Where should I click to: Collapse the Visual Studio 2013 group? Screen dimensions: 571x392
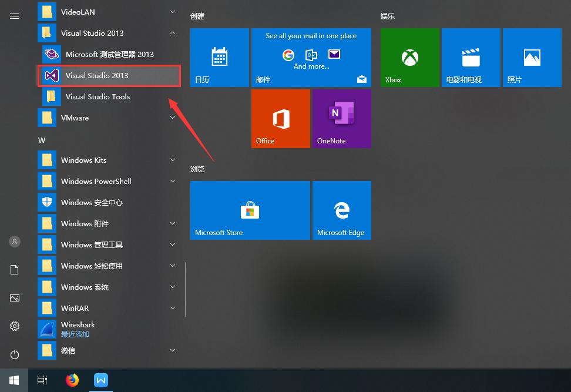pyautogui.click(x=172, y=33)
